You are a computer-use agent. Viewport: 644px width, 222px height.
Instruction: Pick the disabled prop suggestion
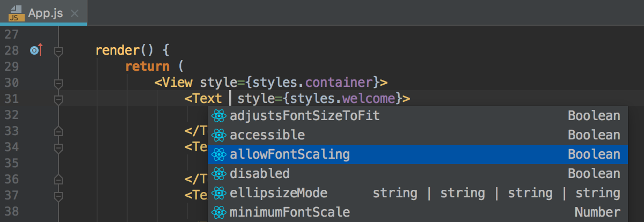(x=418, y=174)
